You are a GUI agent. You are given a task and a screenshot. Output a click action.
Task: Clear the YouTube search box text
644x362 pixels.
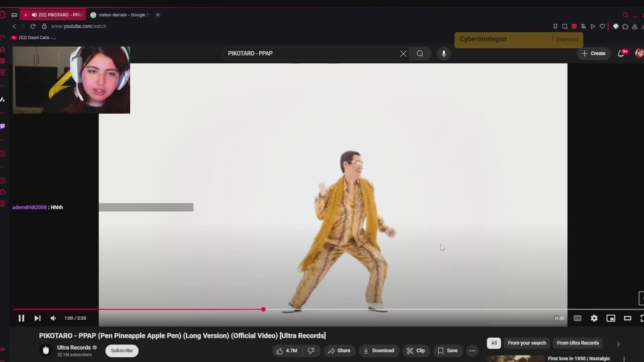coord(403,53)
